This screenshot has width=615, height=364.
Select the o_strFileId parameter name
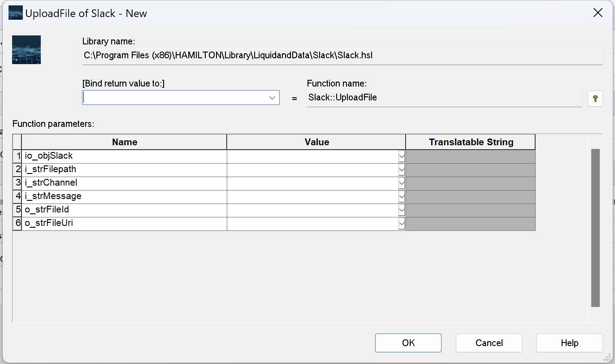click(125, 210)
